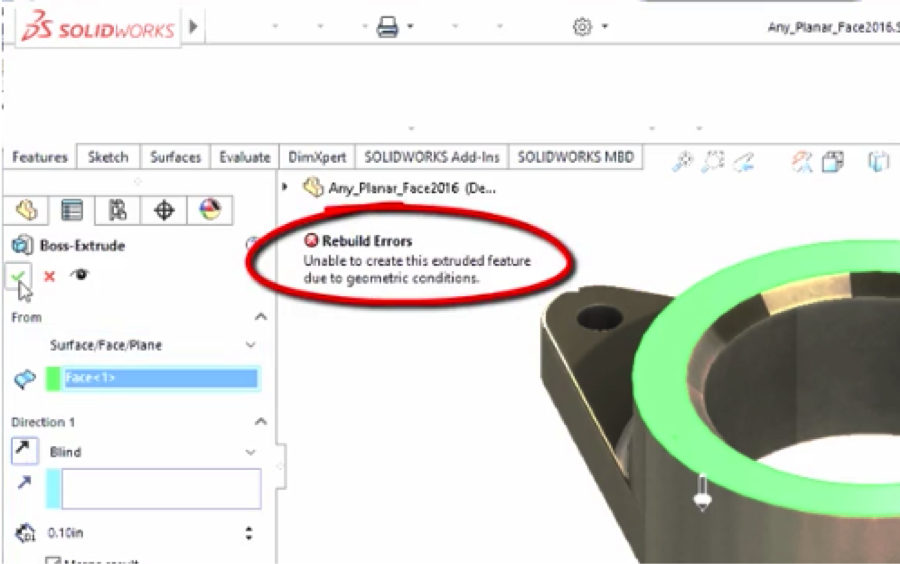Click the Boss-Extrude title text
The width and height of the screenshot is (900, 564).
click(82, 246)
